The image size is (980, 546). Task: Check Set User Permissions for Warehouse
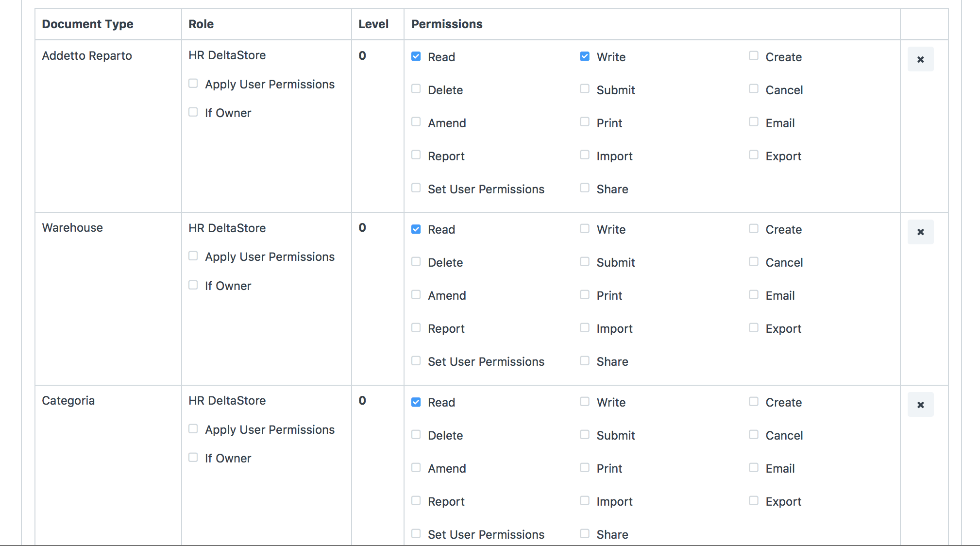[416, 361]
